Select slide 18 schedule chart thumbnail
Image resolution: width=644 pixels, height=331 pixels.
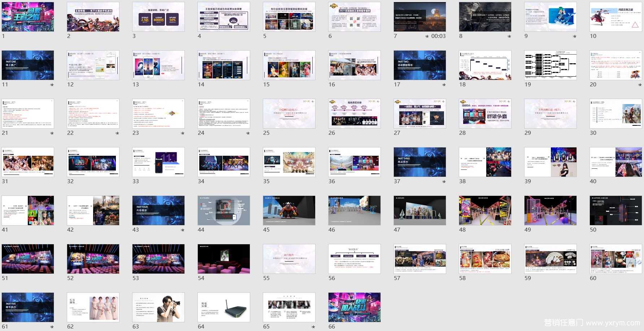[485, 65]
